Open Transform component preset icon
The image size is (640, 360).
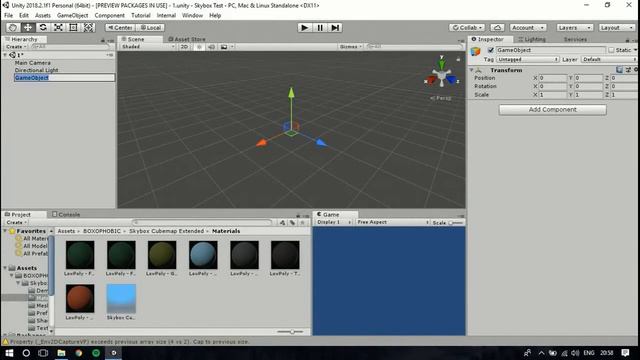(628, 70)
